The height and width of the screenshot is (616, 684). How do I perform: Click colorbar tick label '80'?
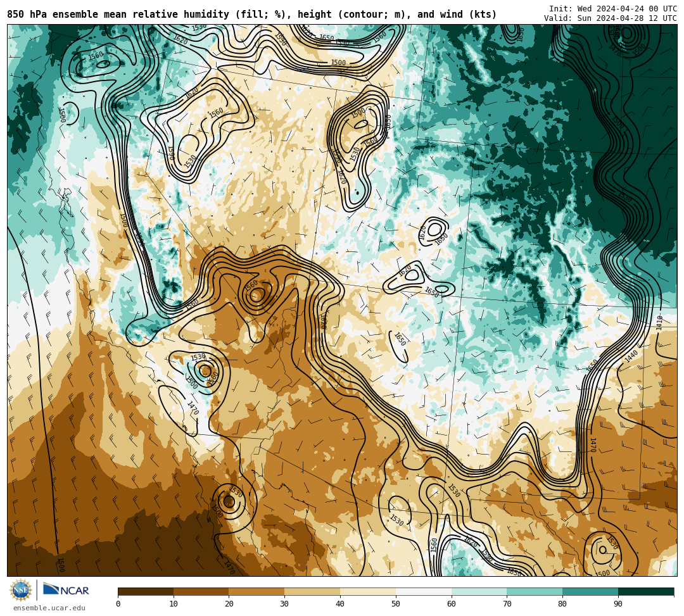[x=562, y=604]
